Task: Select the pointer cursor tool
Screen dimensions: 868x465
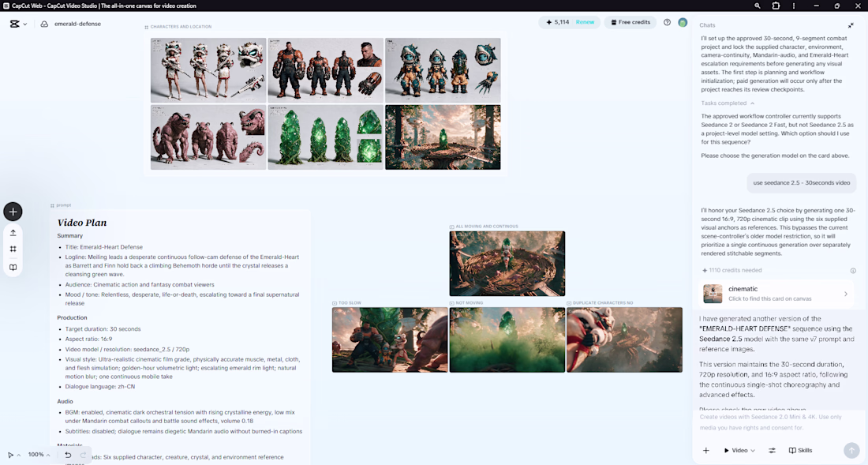Action: click(x=10, y=455)
